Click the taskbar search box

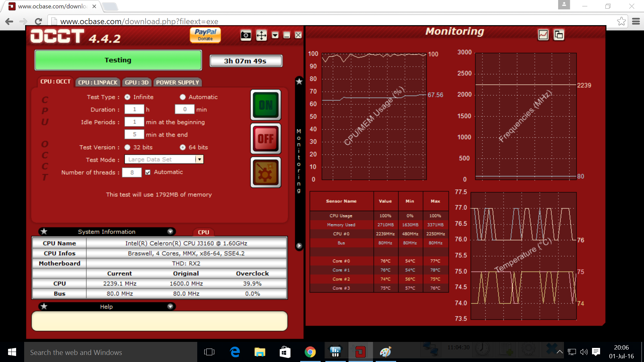pos(111,352)
